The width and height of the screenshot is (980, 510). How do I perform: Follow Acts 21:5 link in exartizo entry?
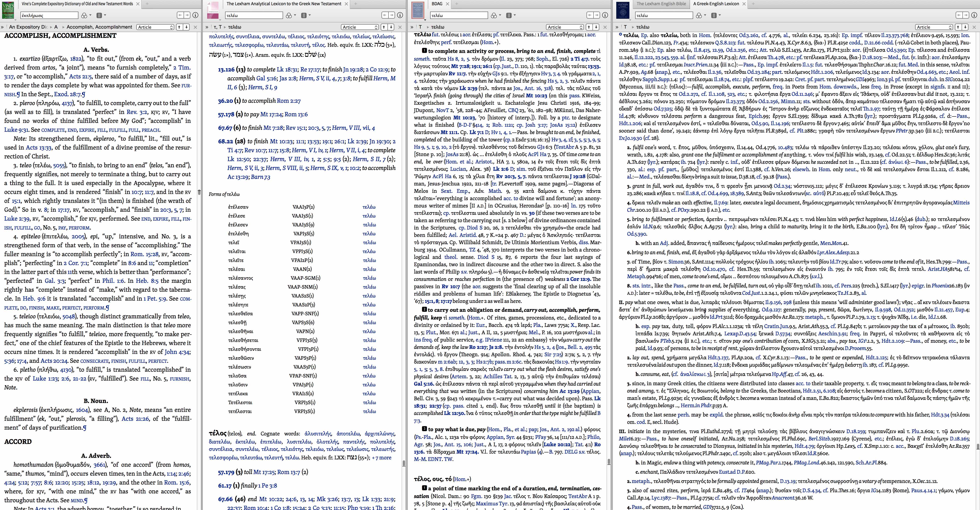80,76
